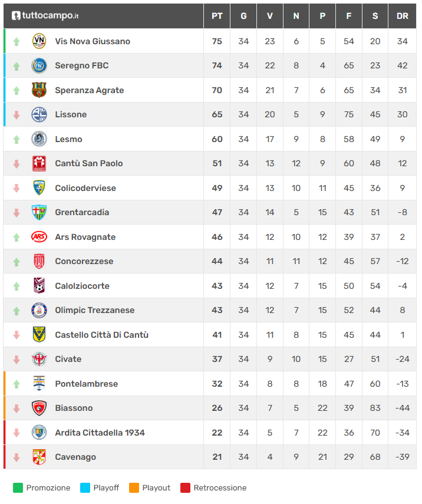Click the green Promozione legend swatch

pyautogui.click(x=18, y=487)
